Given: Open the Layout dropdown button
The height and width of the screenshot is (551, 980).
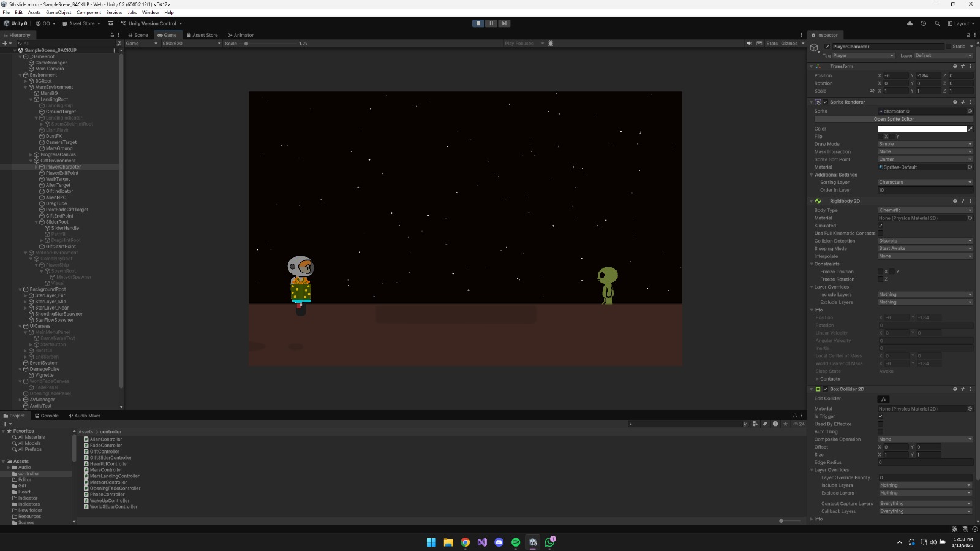Looking at the screenshot, I should coord(961,23).
